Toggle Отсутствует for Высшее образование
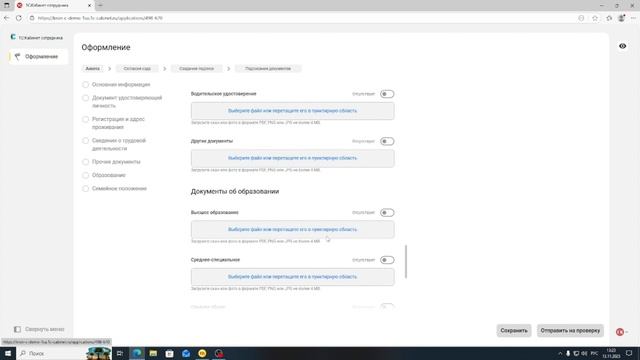 click(x=387, y=213)
